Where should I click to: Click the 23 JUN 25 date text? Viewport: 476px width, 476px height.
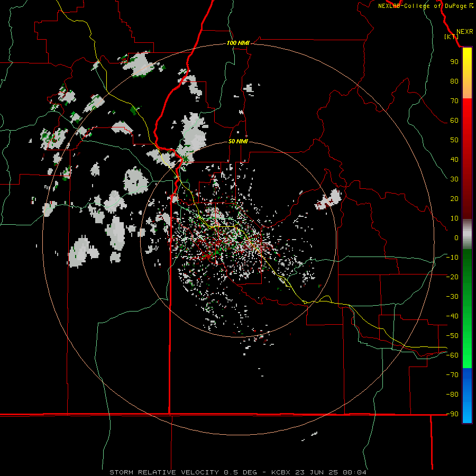coord(317,472)
